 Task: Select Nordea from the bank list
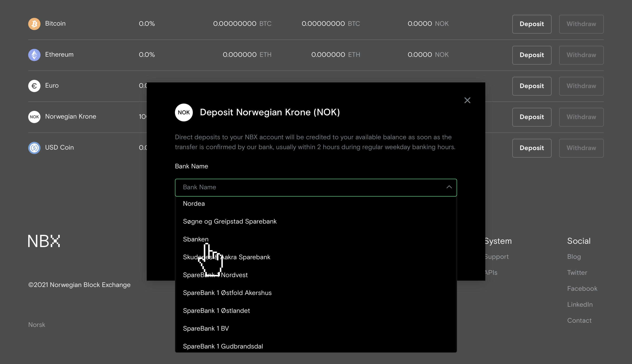pyautogui.click(x=194, y=204)
